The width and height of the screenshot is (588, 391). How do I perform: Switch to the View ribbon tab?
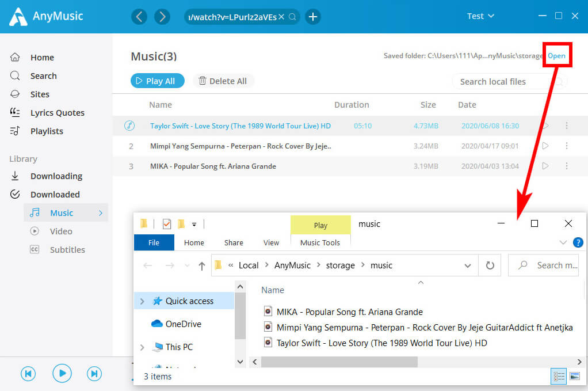pyautogui.click(x=271, y=243)
